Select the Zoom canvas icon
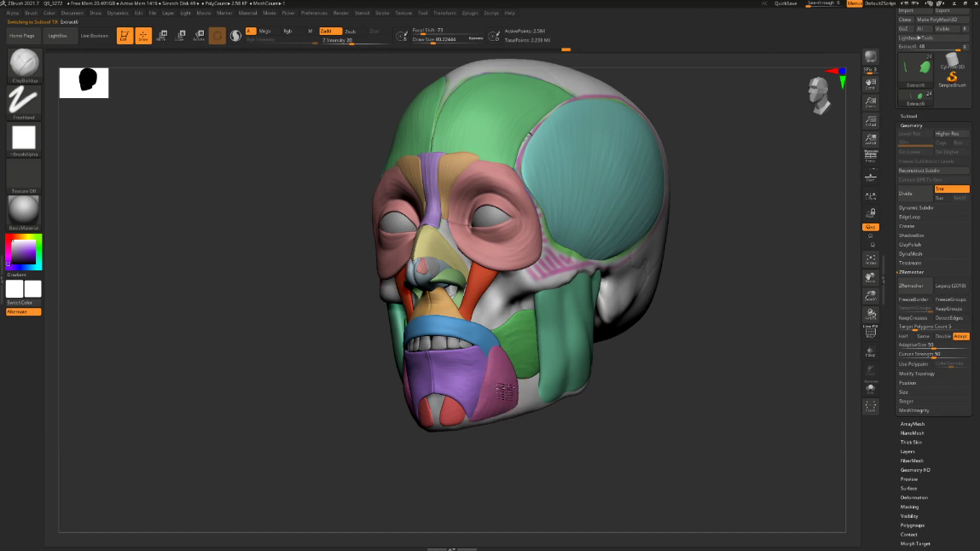 pos(870,101)
